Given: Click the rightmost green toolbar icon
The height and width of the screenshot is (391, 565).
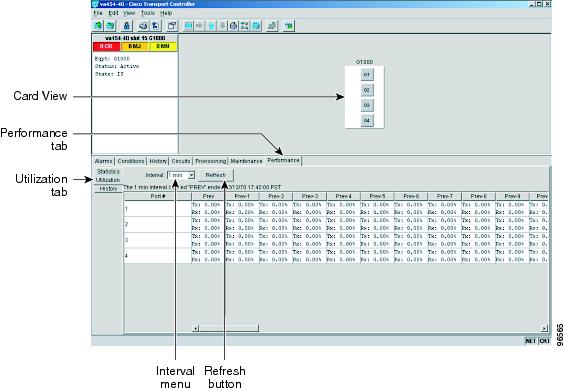Looking at the screenshot, I should tap(289, 26).
